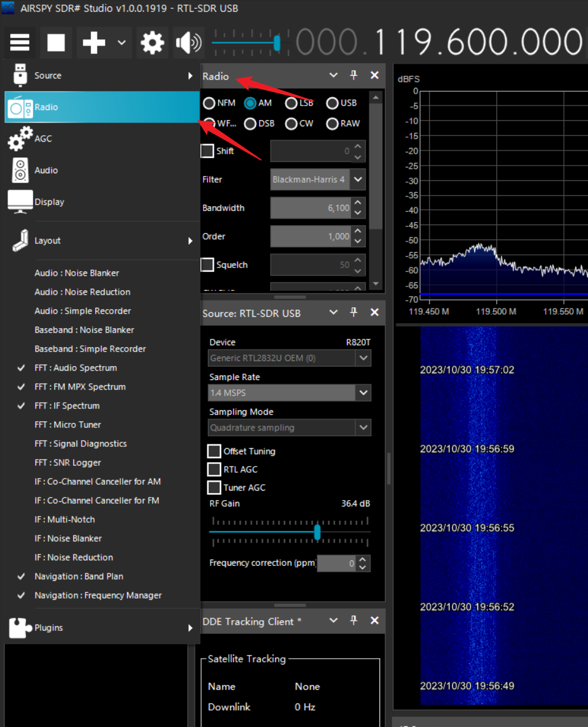This screenshot has height=727, width=588.
Task: Toggle the Tuner AGC checkbox
Action: [214, 487]
